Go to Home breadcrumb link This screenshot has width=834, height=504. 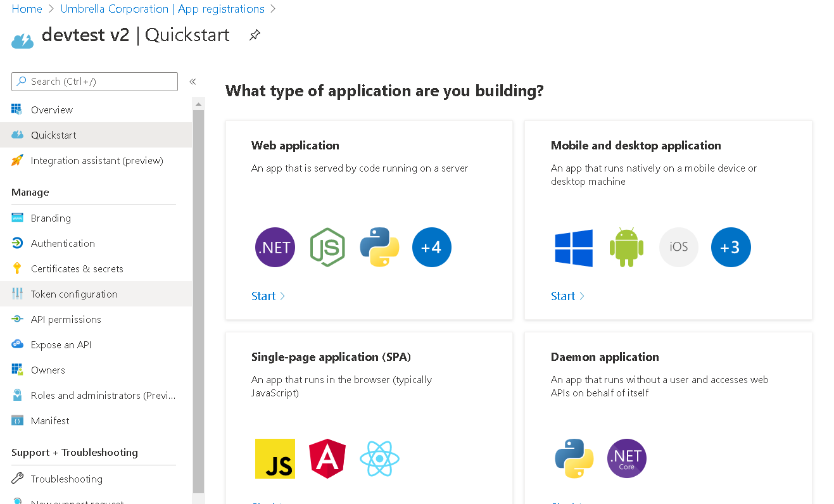tap(27, 9)
